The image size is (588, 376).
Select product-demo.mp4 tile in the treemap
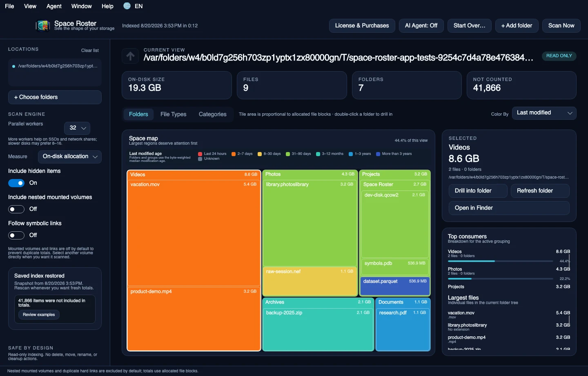(194, 319)
